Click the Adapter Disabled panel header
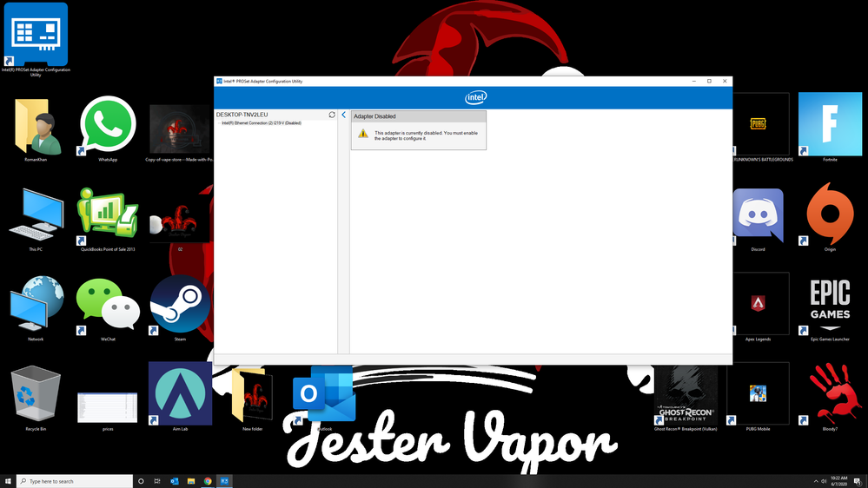Image resolution: width=868 pixels, height=488 pixels. [419, 116]
